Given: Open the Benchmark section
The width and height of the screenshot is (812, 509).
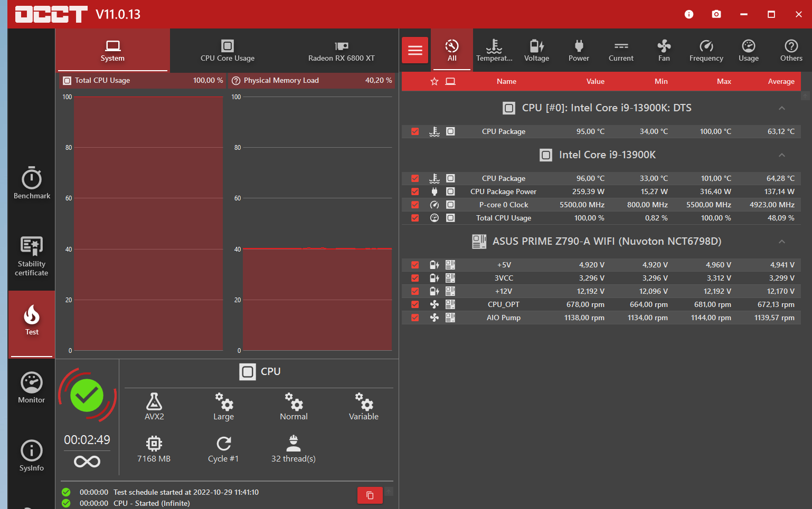Looking at the screenshot, I should (32, 183).
